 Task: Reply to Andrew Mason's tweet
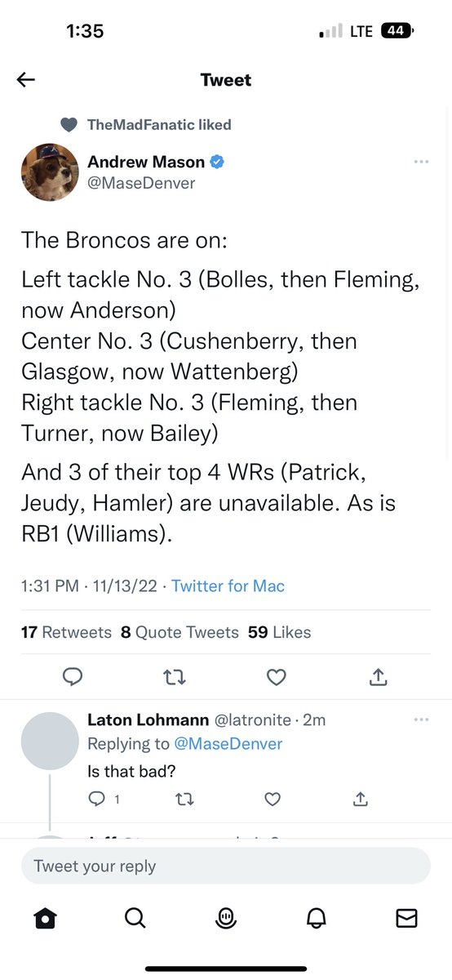point(73,676)
